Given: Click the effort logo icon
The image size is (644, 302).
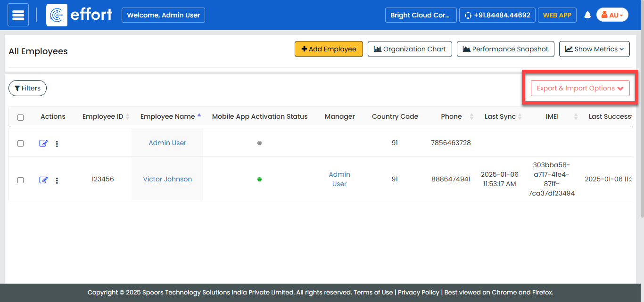Looking at the screenshot, I should coord(57,15).
